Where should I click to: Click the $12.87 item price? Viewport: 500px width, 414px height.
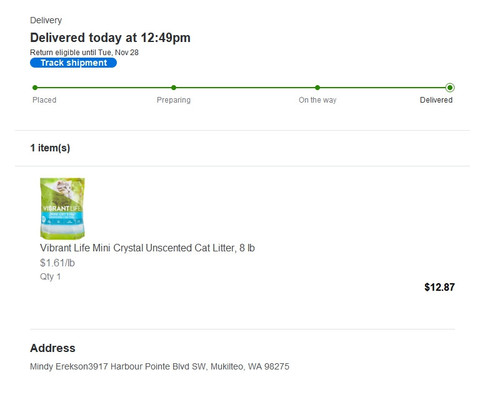point(439,287)
